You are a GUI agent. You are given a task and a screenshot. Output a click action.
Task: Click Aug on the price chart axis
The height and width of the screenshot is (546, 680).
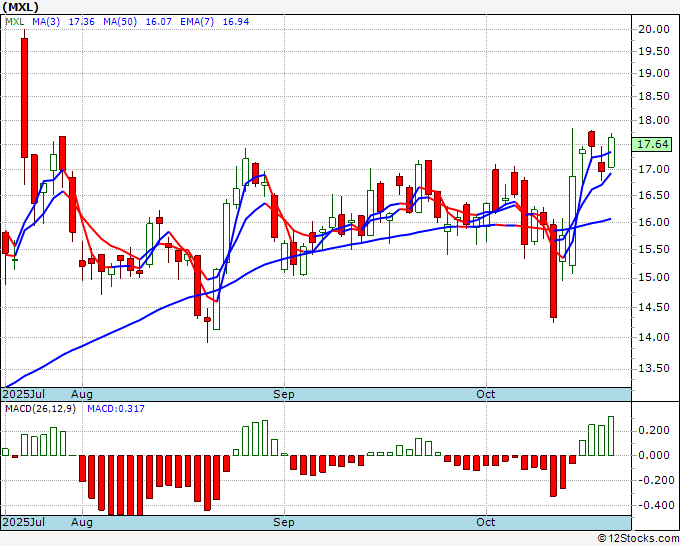tap(82, 394)
